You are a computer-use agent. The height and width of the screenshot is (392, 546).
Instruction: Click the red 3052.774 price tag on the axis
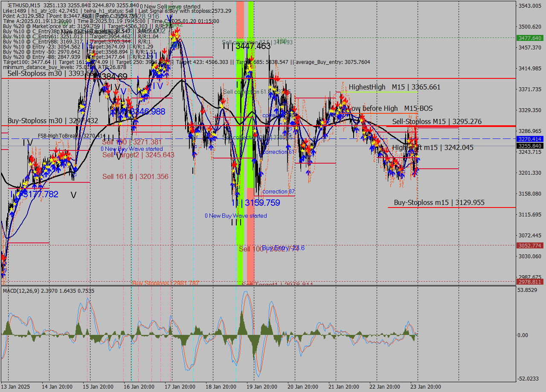coord(530,245)
